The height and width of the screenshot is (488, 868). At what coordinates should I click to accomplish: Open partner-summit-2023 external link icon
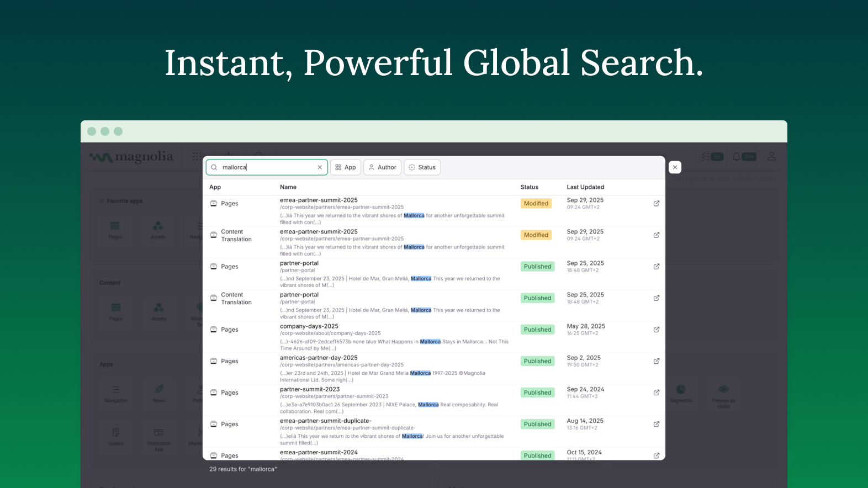pyautogui.click(x=657, y=392)
